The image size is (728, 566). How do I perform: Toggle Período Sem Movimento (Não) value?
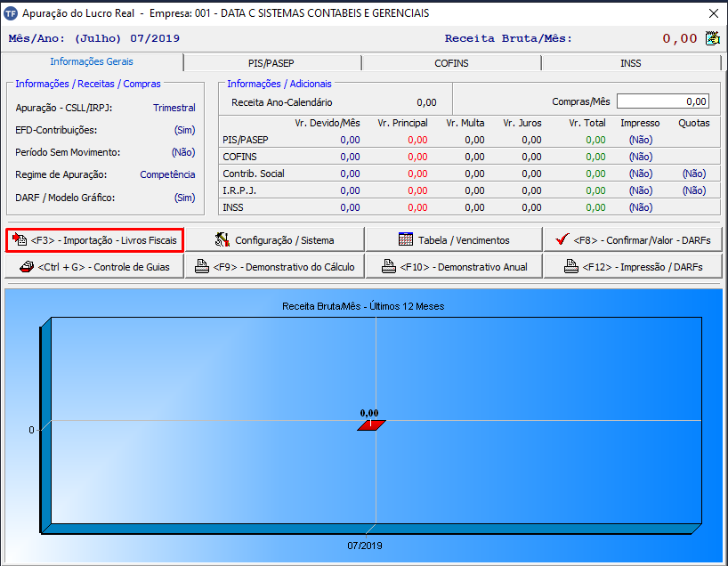click(x=183, y=152)
